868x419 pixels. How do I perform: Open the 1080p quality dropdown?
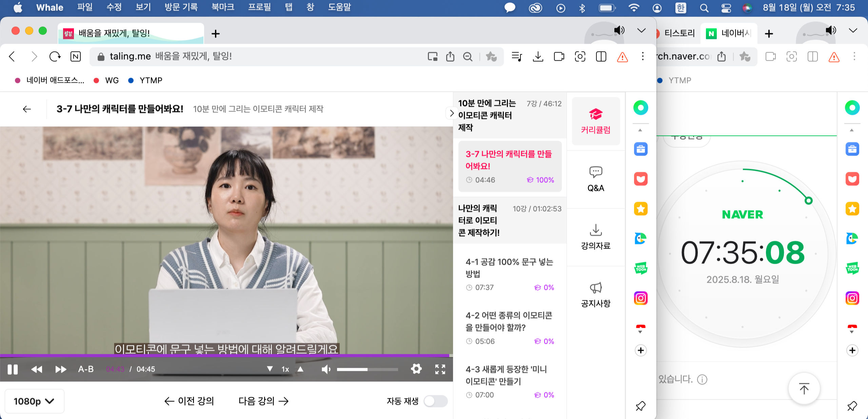(34, 401)
